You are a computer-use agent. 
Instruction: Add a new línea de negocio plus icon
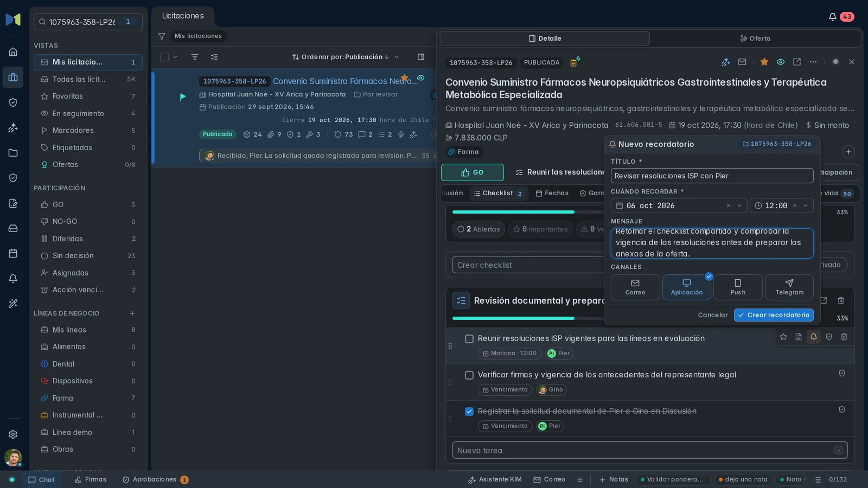coord(132,313)
